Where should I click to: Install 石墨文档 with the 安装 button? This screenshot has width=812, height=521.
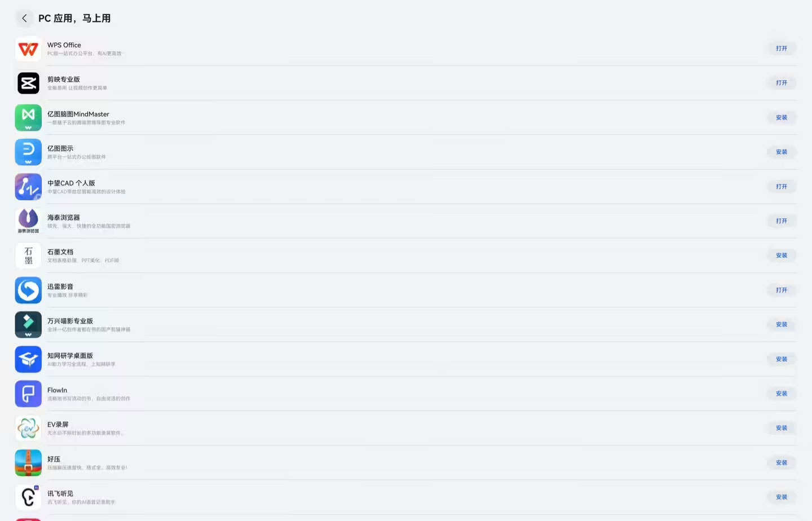click(781, 255)
